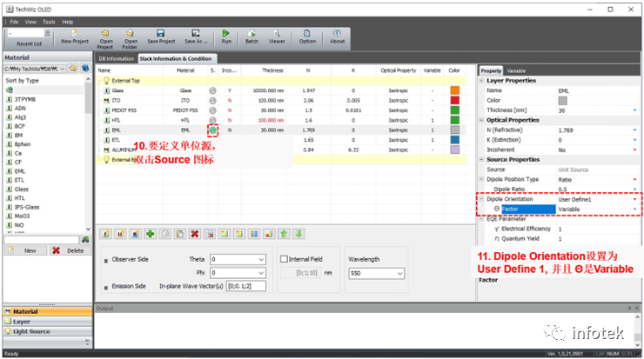Open the material database path dropdown
This screenshot has height=359, width=644.
63,69
